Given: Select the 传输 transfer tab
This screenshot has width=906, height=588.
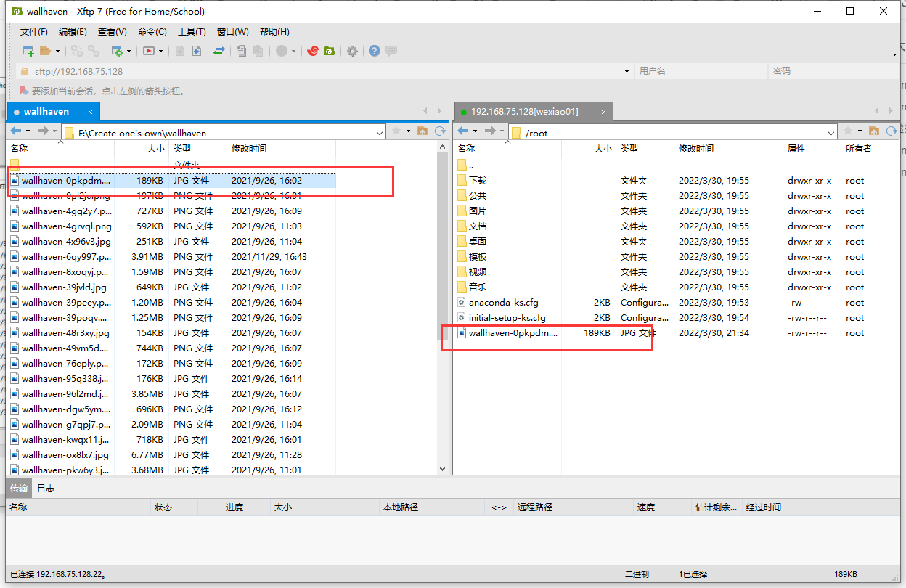Looking at the screenshot, I should (x=19, y=488).
